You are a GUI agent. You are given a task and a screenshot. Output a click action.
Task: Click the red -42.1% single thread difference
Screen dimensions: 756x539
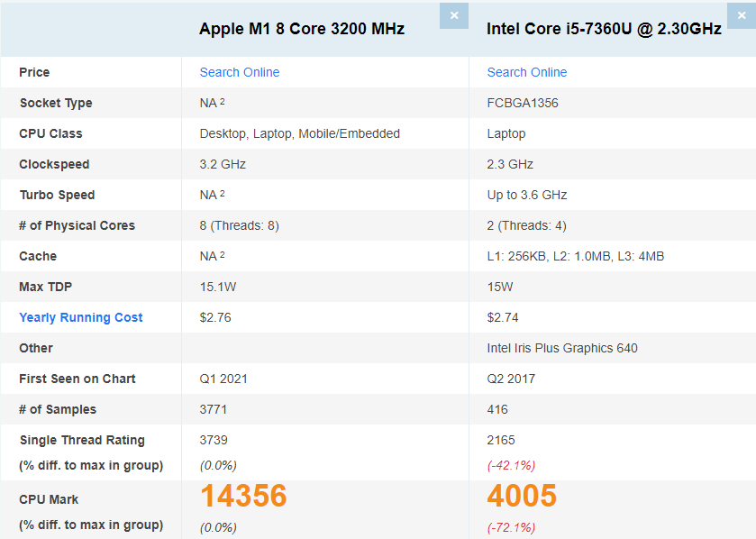511,465
